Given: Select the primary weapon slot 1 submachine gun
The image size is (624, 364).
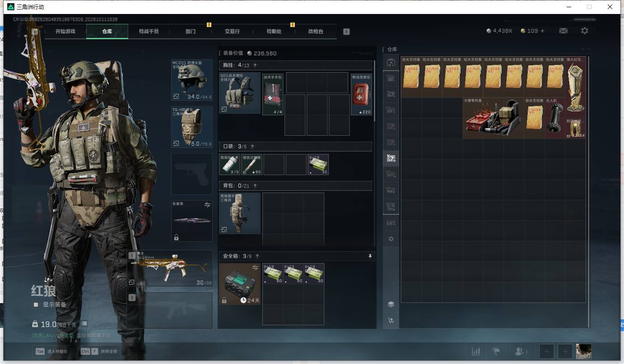Looking at the screenshot, I should [x=170, y=268].
